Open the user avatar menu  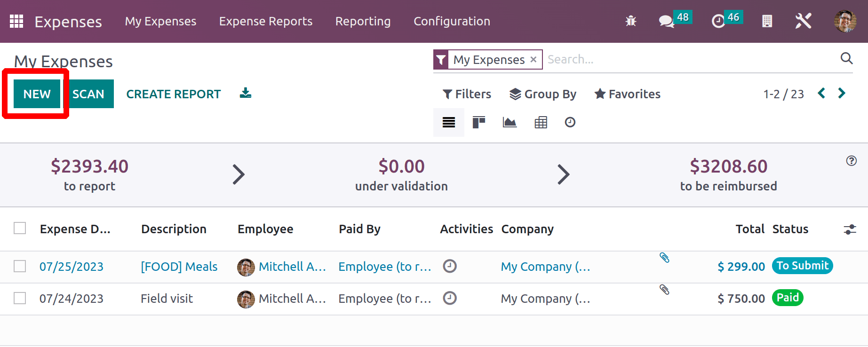click(845, 21)
